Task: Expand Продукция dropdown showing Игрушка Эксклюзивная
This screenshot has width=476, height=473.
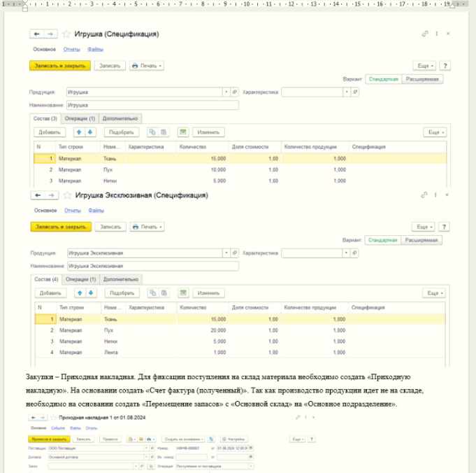Action: [x=225, y=253]
